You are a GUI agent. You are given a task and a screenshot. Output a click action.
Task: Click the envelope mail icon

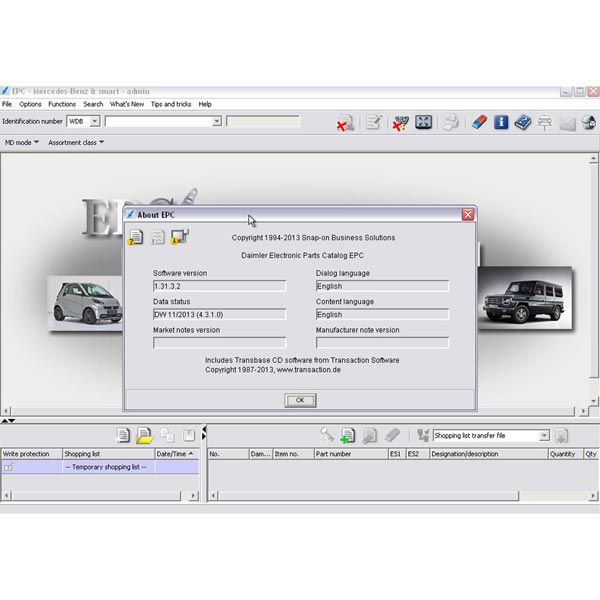(x=567, y=124)
